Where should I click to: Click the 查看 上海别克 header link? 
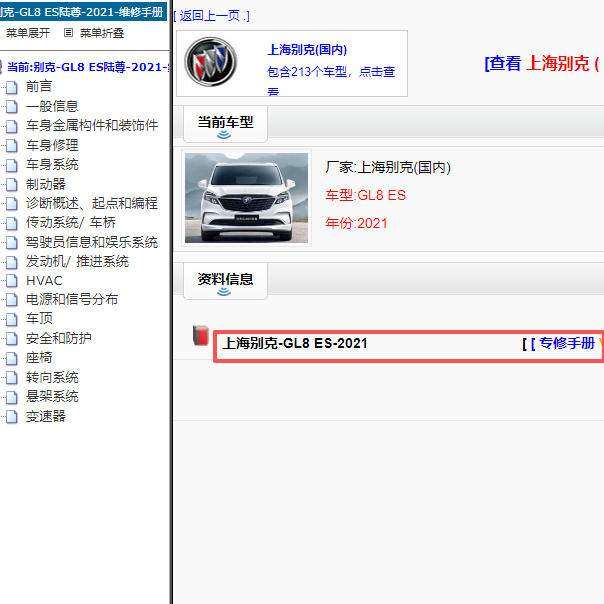[542, 64]
